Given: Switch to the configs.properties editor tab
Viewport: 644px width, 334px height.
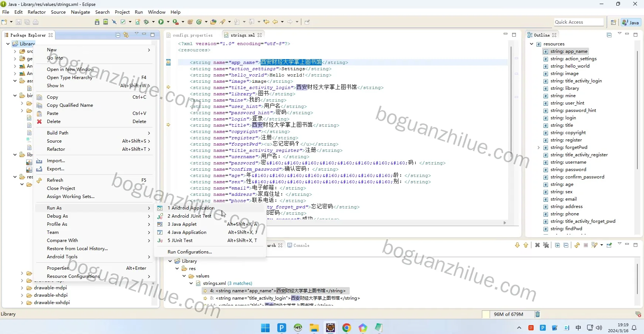Looking at the screenshot, I should (192, 35).
